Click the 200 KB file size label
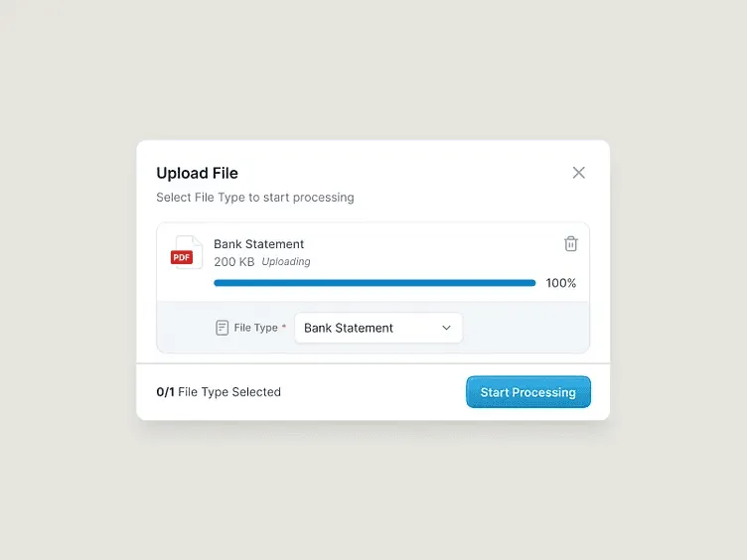Image resolution: width=747 pixels, height=560 pixels. [x=233, y=262]
